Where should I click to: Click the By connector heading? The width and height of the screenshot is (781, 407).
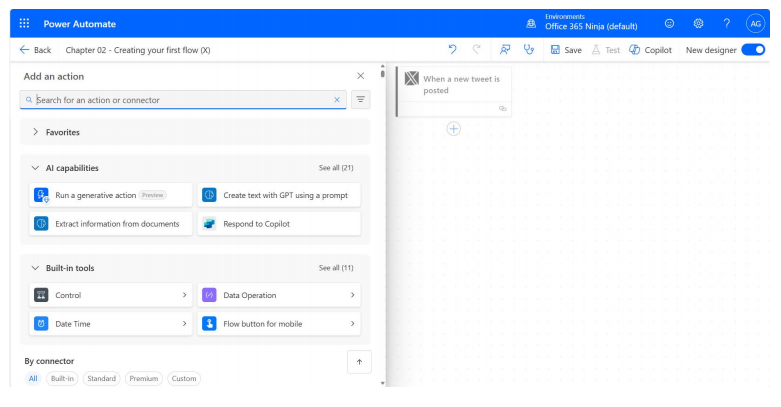[x=49, y=361]
